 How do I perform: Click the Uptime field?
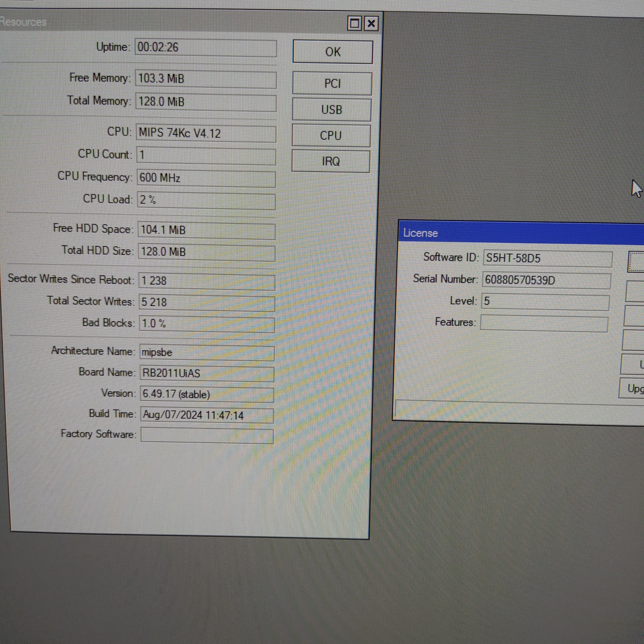206,48
